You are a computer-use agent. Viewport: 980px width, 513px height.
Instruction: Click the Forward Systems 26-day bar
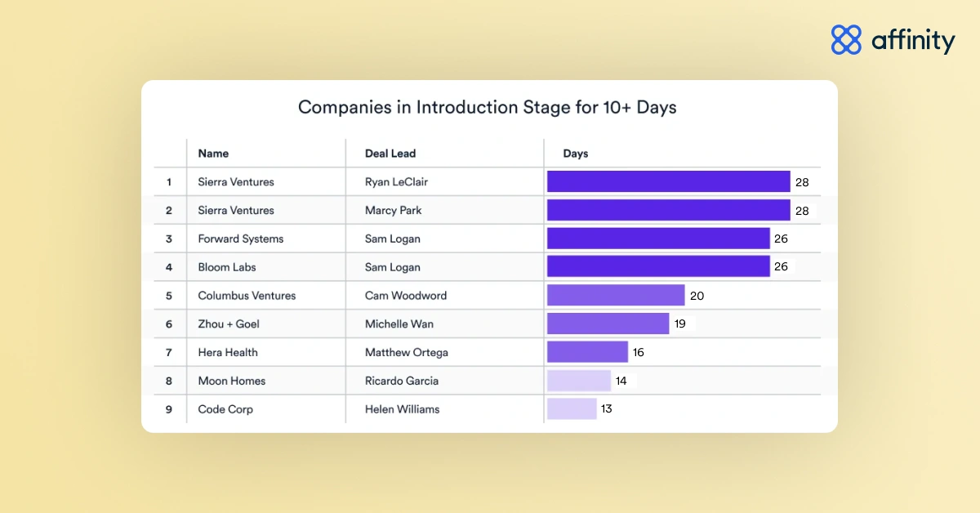pos(658,239)
